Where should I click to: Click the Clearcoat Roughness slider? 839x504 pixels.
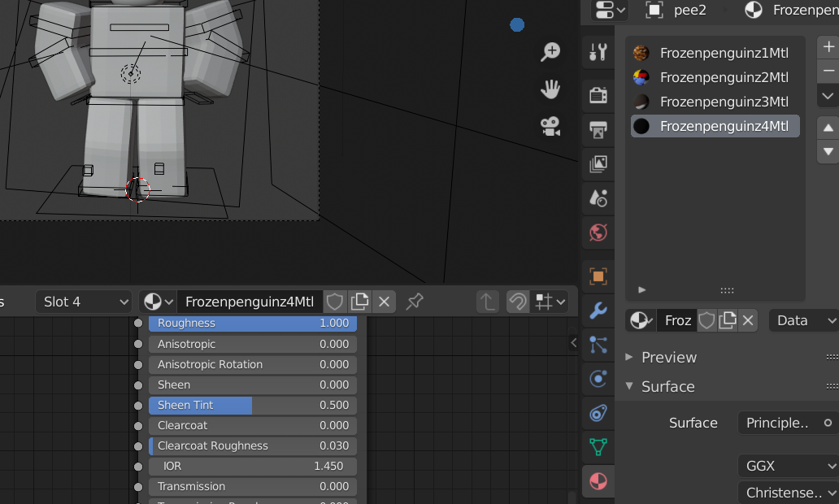coord(253,445)
